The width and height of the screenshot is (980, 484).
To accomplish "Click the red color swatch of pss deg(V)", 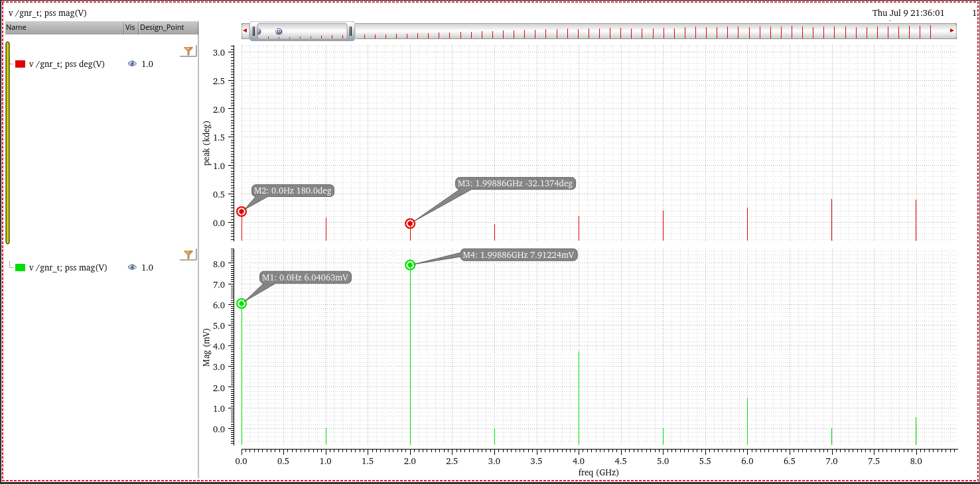I will 21,64.
